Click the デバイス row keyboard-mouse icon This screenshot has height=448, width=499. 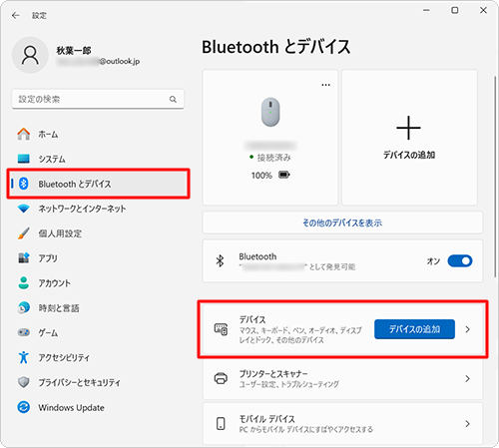coord(221,329)
